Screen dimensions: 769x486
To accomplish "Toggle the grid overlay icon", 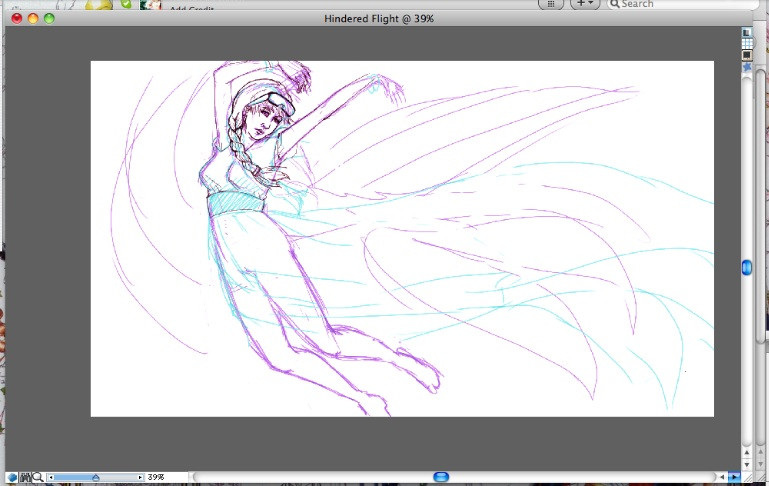I will click(x=747, y=43).
